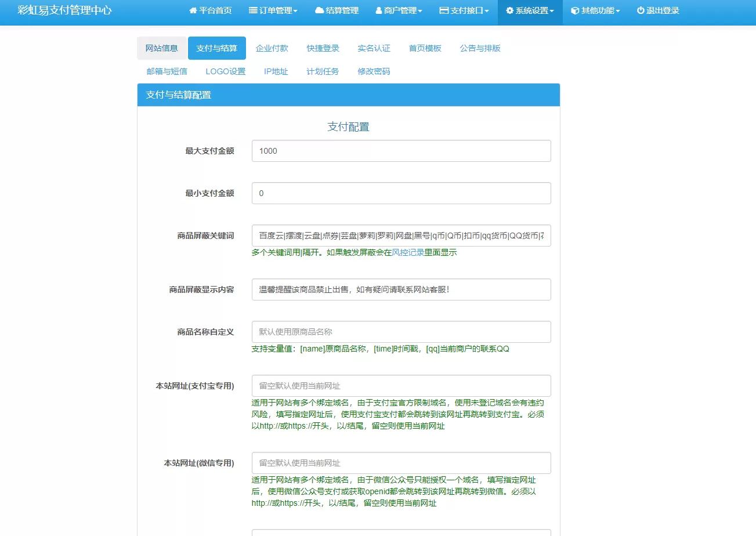Click the cube icon beside 其他功能

click(574, 10)
